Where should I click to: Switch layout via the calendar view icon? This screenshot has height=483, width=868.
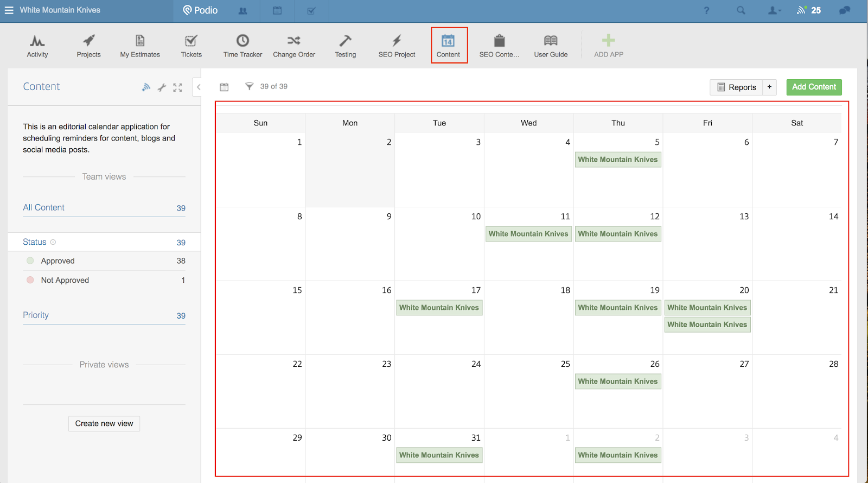224,87
